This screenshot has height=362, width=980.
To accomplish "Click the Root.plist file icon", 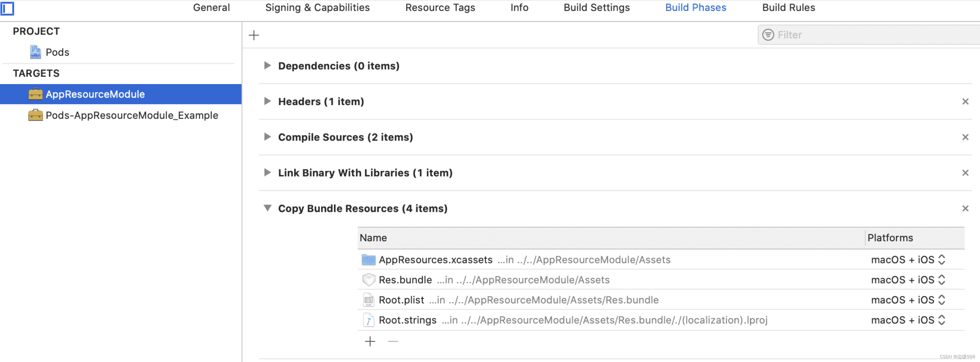I will point(368,300).
